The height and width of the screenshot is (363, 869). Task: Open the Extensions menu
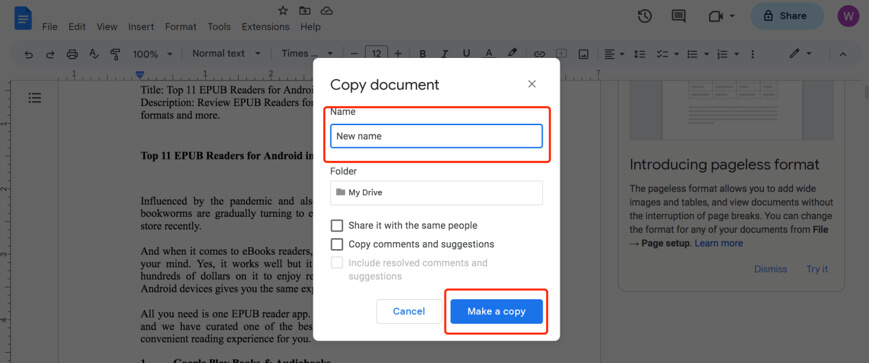[x=265, y=27]
